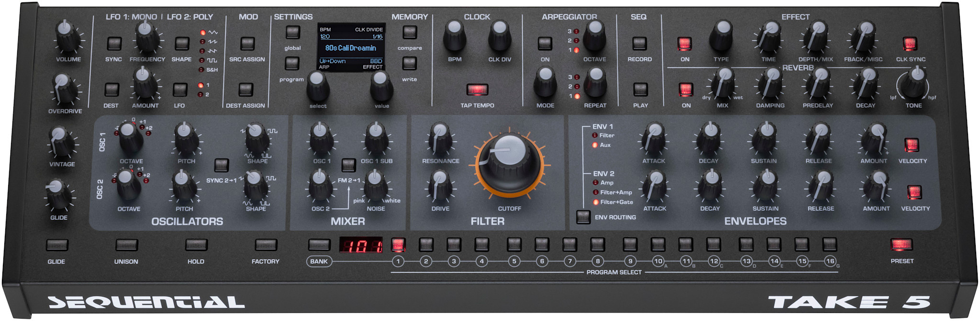Viewport: 980px width, 321px height.
Task: Click the 80s Cali Dreamin display screen
Action: (351, 48)
